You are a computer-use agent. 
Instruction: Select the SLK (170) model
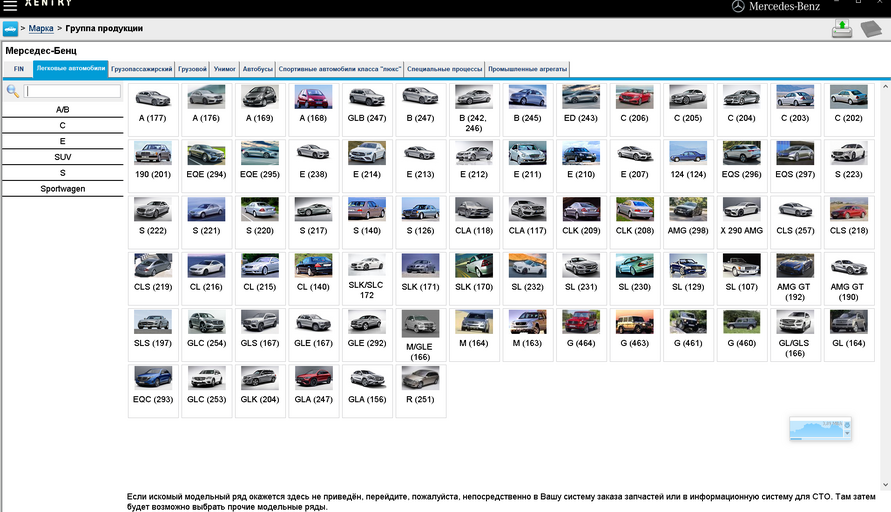coord(474,278)
